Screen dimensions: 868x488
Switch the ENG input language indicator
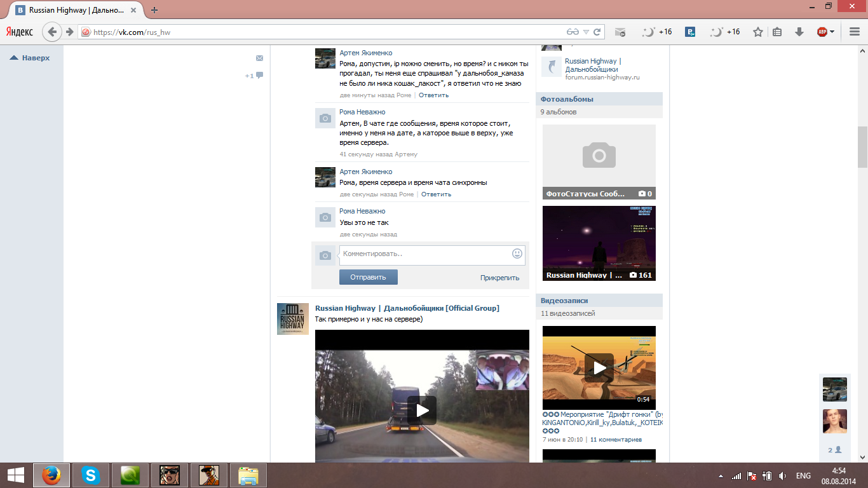[803, 475]
